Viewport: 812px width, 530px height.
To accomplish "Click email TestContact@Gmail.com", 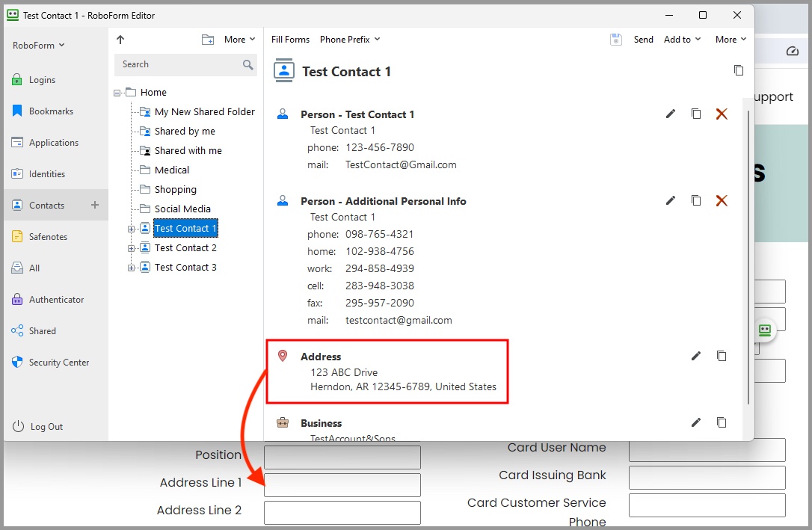I will click(401, 165).
